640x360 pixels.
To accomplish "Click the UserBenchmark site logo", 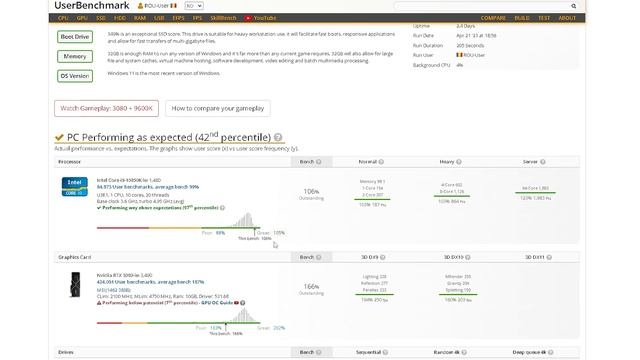I will tap(92, 6).
